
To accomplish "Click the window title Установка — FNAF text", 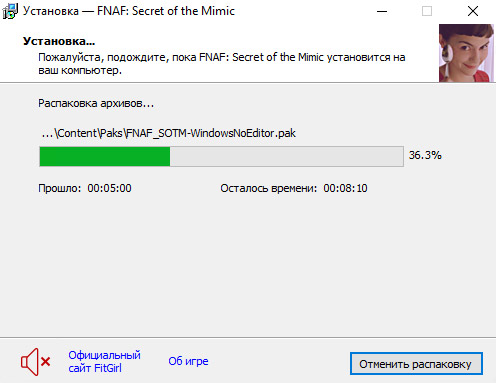I will pyautogui.click(x=129, y=11).
